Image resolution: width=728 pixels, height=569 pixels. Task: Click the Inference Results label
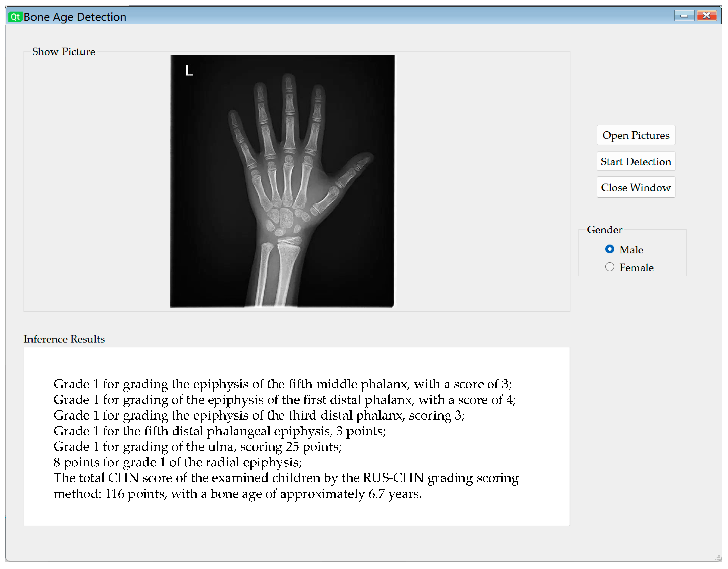click(x=64, y=339)
